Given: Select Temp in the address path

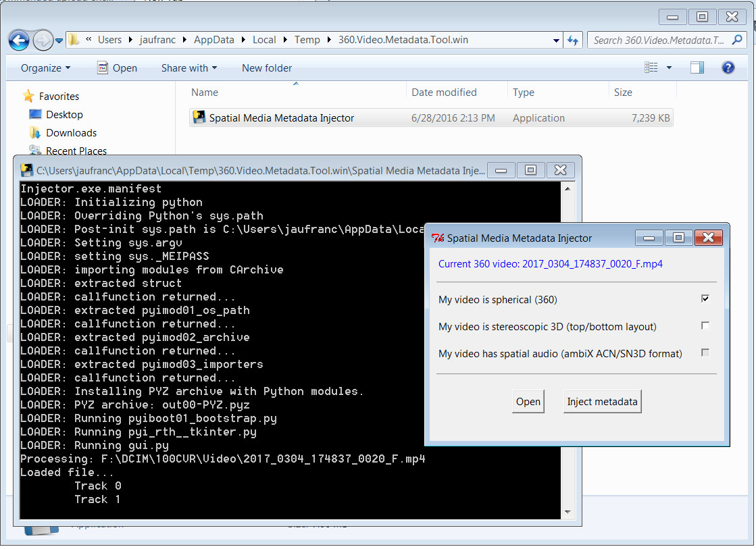Looking at the screenshot, I should (307, 40).
